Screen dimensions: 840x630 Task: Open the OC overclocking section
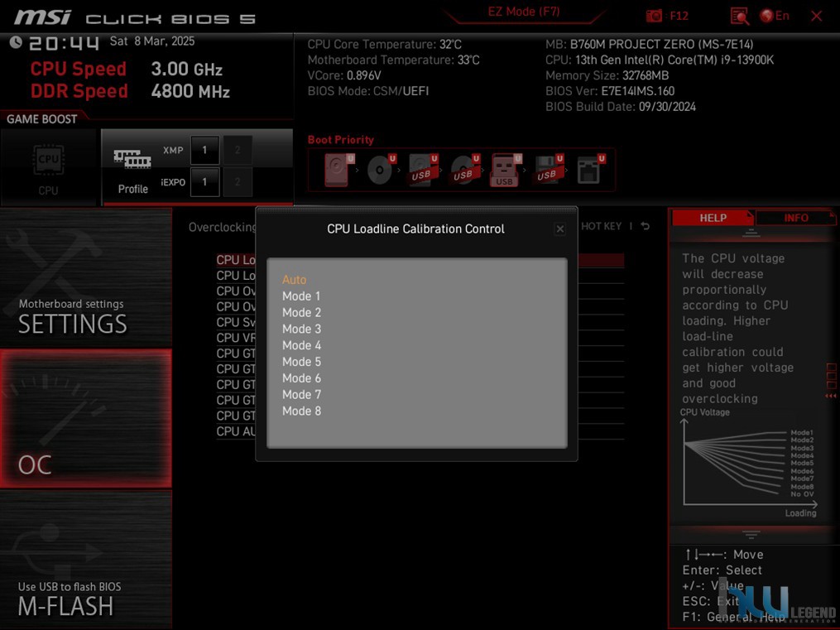(86, 418)
